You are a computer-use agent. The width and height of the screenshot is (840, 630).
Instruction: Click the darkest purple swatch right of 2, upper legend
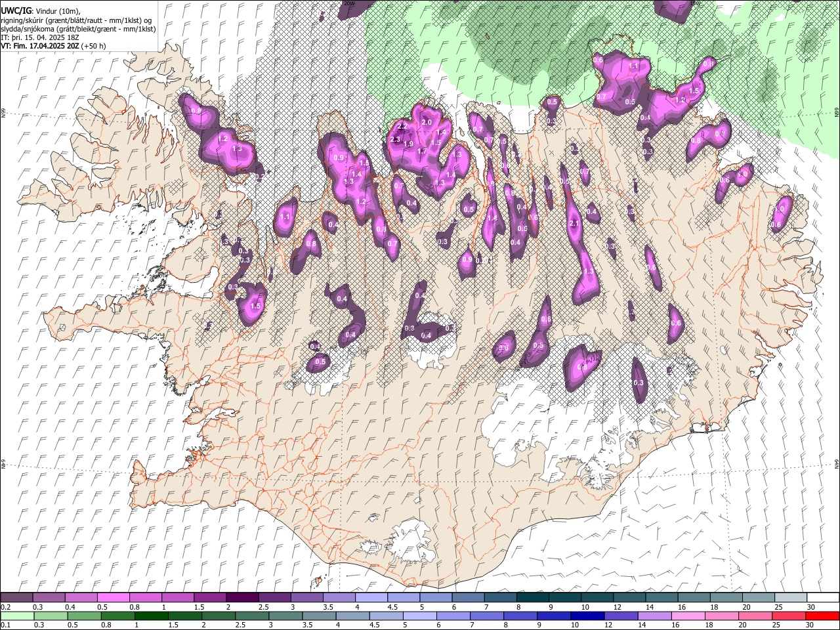(x=242, y=597)
